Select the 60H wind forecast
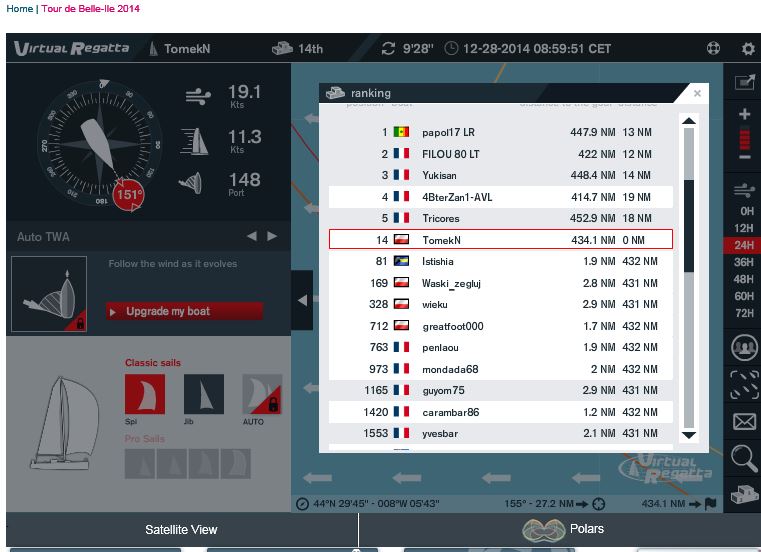 [x=744, y=296]
